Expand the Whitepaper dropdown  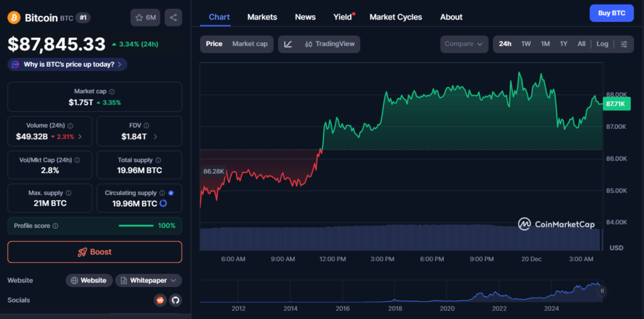pos(148,280)
